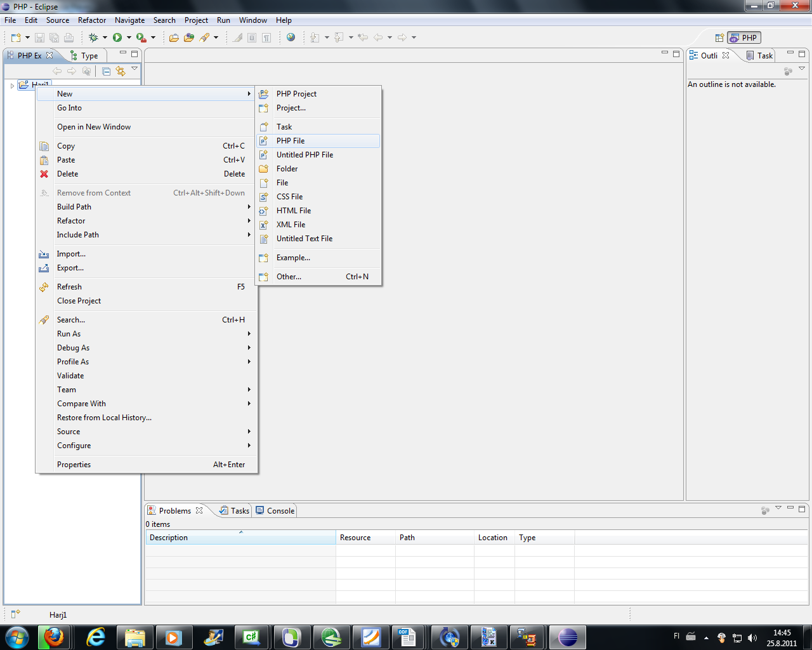812x650 pixels.
Task: Minimize the Outline view panel
Action: click(790, 53)
